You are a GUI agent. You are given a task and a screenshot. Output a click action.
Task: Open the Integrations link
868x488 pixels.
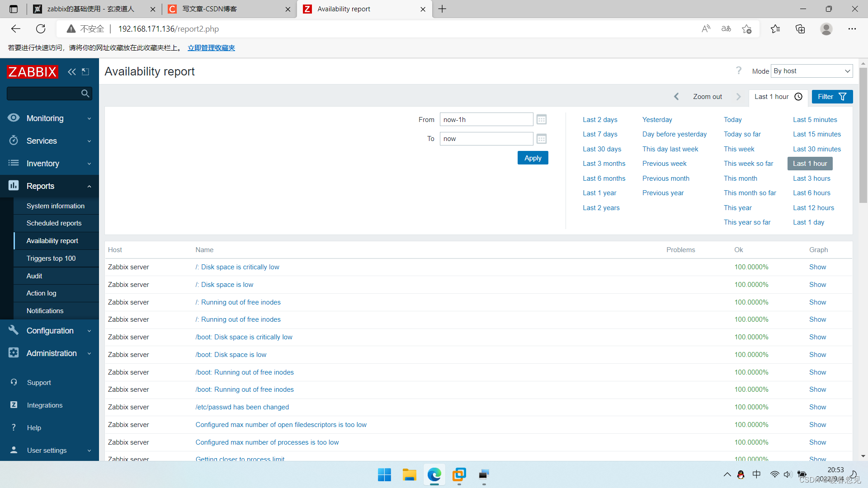[45, 405]
